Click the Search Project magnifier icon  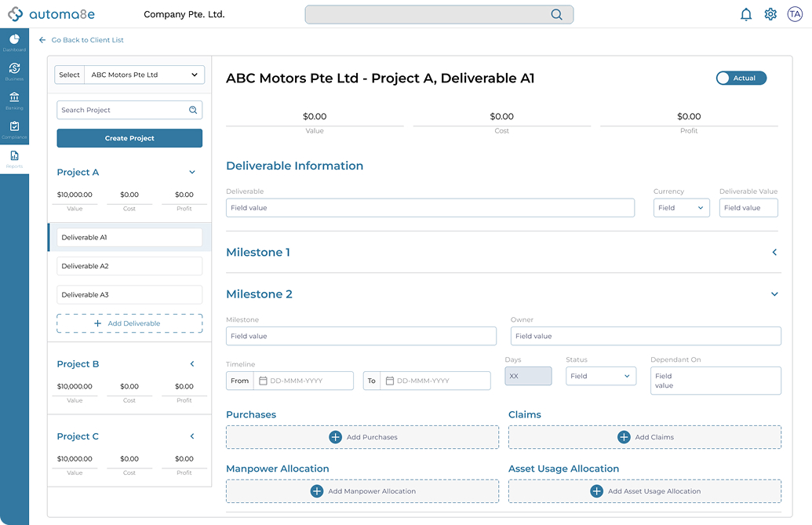(193, 110)
